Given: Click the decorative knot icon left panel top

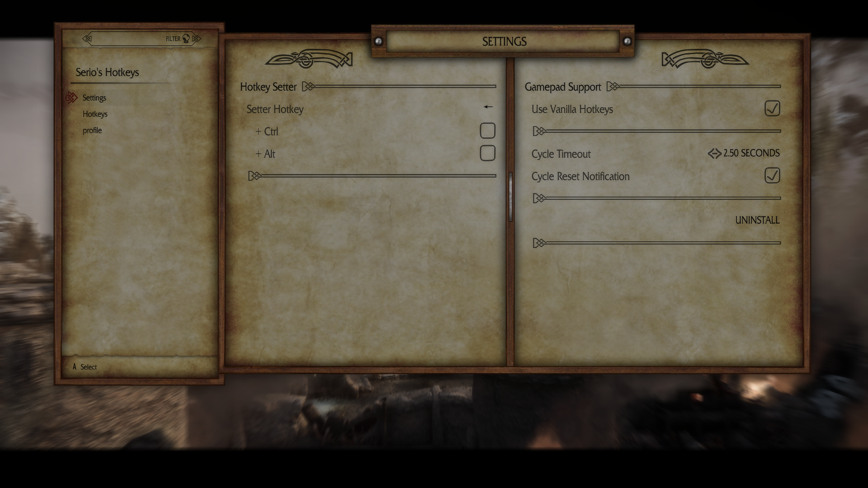Looking at the screenshot, I should [88, 39].
